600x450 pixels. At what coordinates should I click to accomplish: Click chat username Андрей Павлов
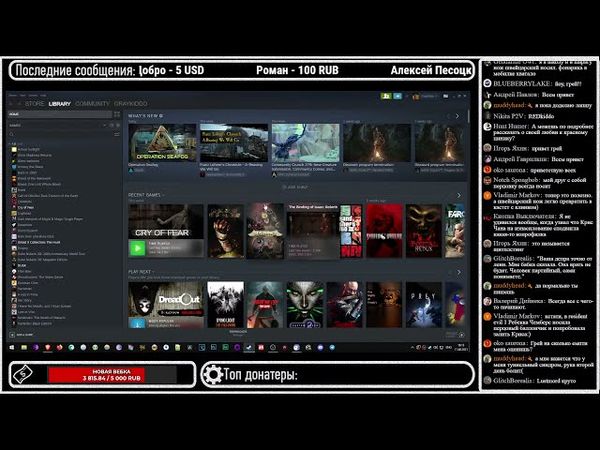point(515,95)
